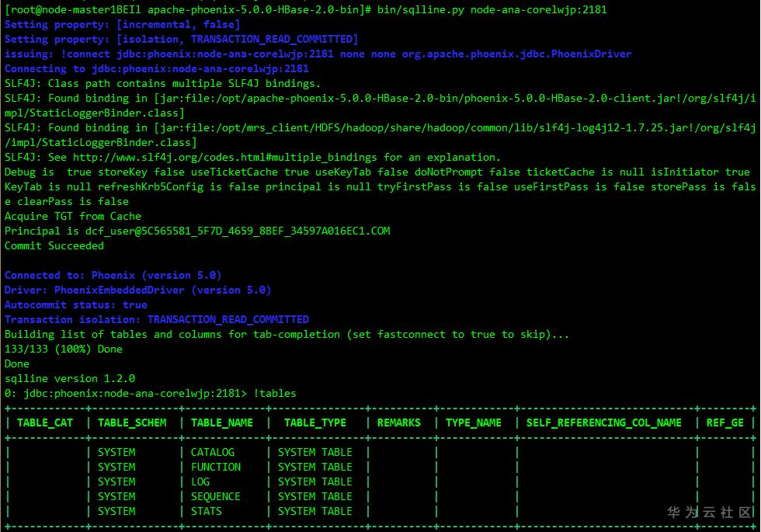Click the TABLE_CAT column header
Image resolution: width=761 pixels, height=532 pixels.
(45, 422)
